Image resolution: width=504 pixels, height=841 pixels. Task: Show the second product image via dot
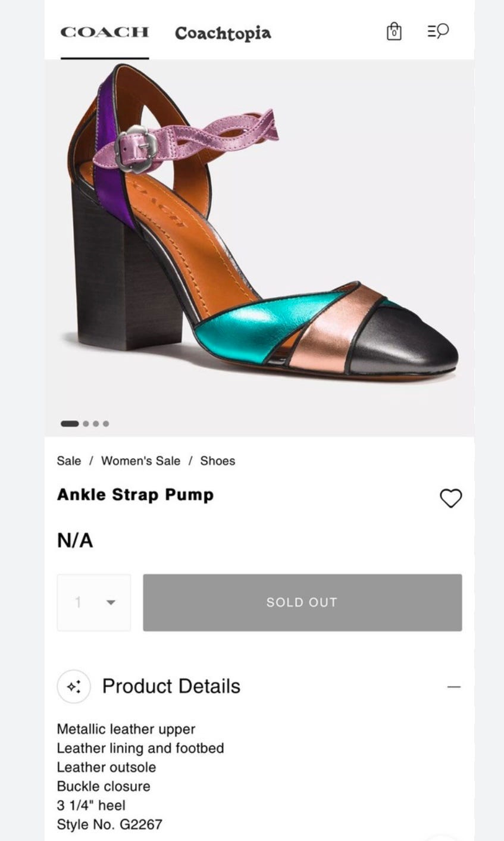(x=86, y=424)
